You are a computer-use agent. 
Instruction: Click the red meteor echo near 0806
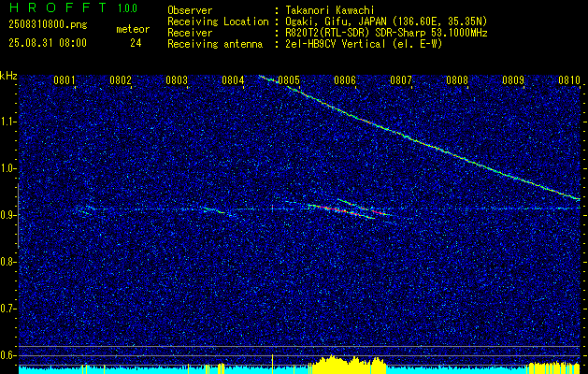coord(339,210)
